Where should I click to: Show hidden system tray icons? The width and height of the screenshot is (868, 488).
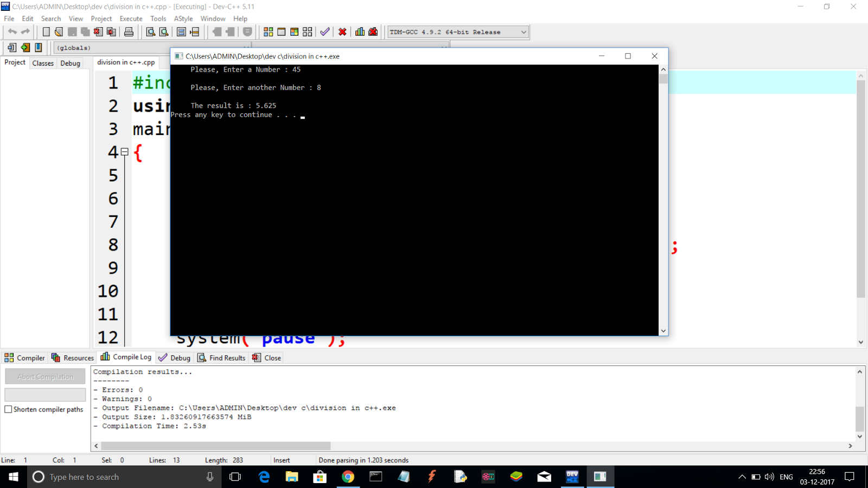coord(742,477)
